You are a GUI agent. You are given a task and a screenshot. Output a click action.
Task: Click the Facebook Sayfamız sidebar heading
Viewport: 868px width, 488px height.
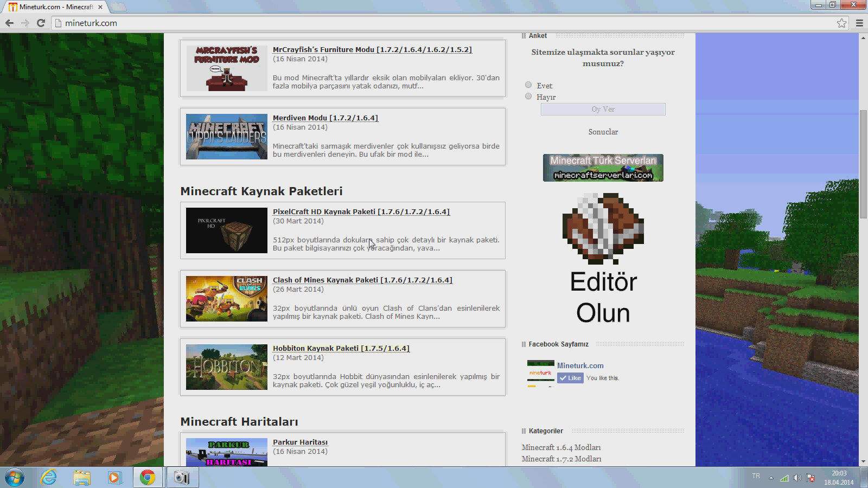pyautogui.click(x=558, y=344)
